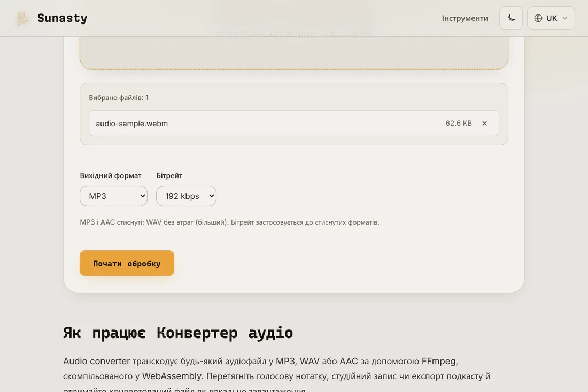Open the Sunasty home link
Image resolution: width=588 pixels, height=392 pixels.
tap(52, 18)
